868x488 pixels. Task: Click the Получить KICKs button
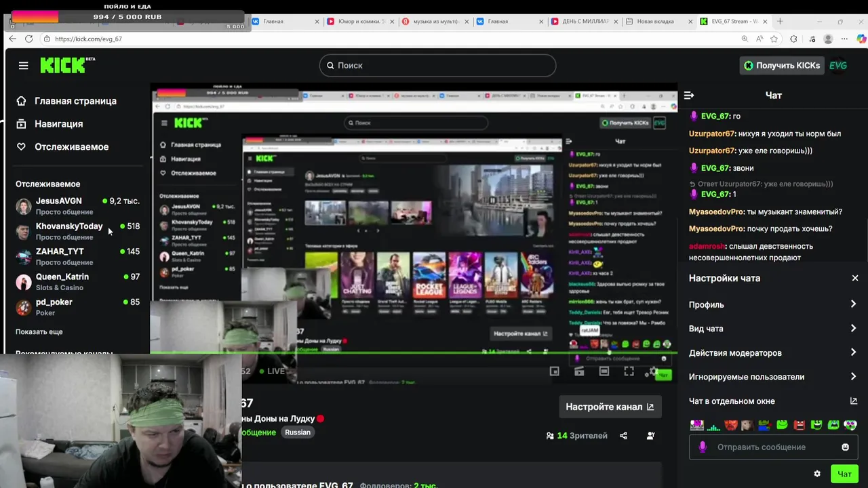point(782,66)
